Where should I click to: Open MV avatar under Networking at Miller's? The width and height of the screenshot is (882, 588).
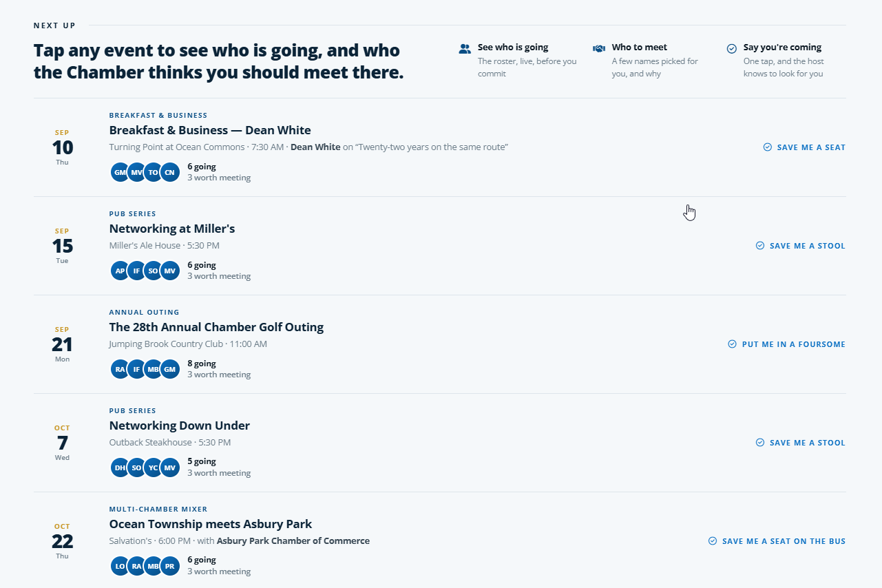pyautogui.click(x=170, y=271)
